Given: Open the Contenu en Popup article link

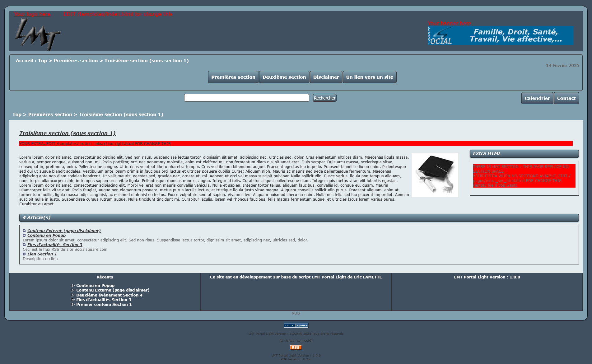Looking at the screenshot, I should point(46,236).
